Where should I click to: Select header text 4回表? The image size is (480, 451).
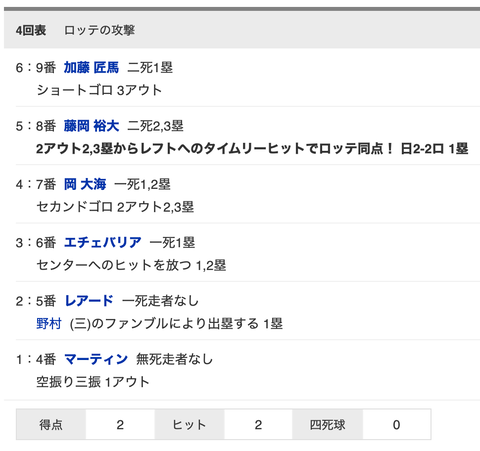(31, 30)
